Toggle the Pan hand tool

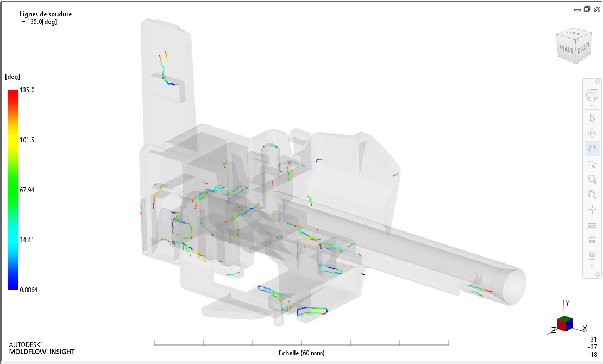pos(592,149)
